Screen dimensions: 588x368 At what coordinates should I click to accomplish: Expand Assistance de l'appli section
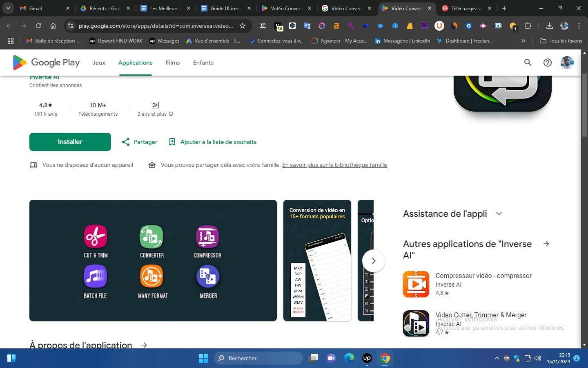(499, 213)
